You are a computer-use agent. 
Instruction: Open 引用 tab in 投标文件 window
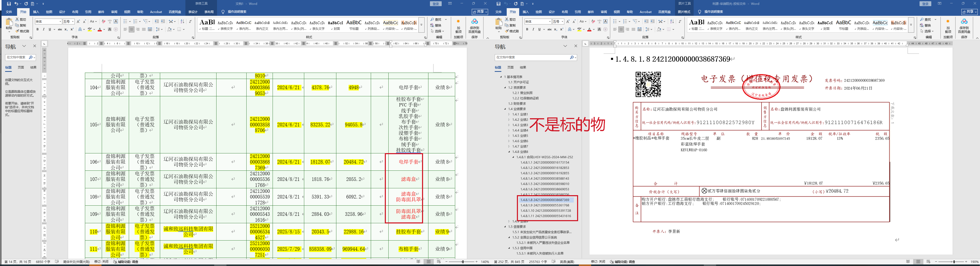[x=578, y=12]
